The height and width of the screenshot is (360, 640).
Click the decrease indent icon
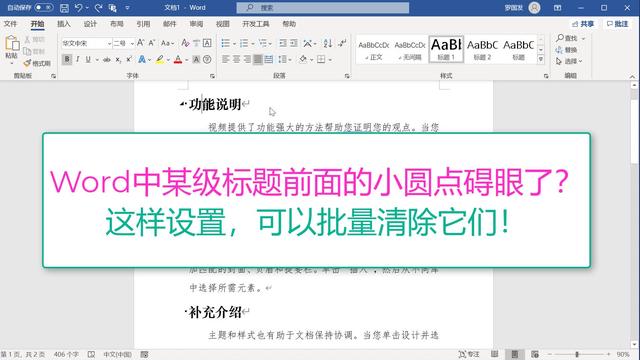[x=282, y=43]
